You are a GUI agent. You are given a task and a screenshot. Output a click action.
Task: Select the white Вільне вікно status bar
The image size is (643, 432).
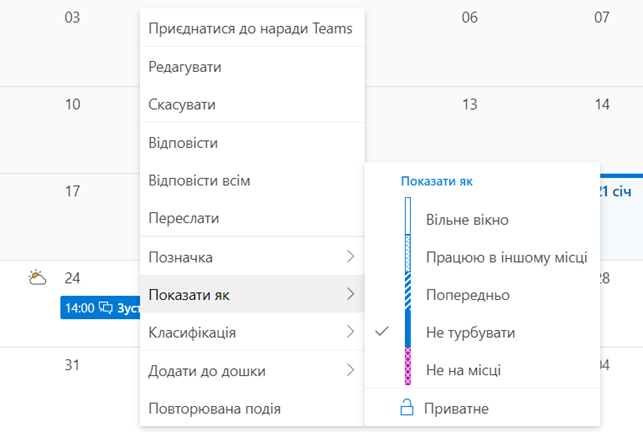click(x=407, y=216)
